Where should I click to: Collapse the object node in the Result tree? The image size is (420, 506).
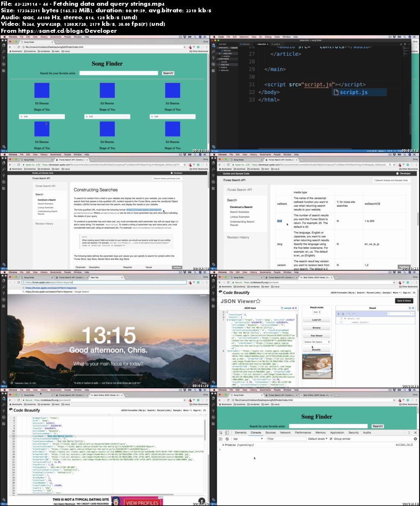coord(345,319)
